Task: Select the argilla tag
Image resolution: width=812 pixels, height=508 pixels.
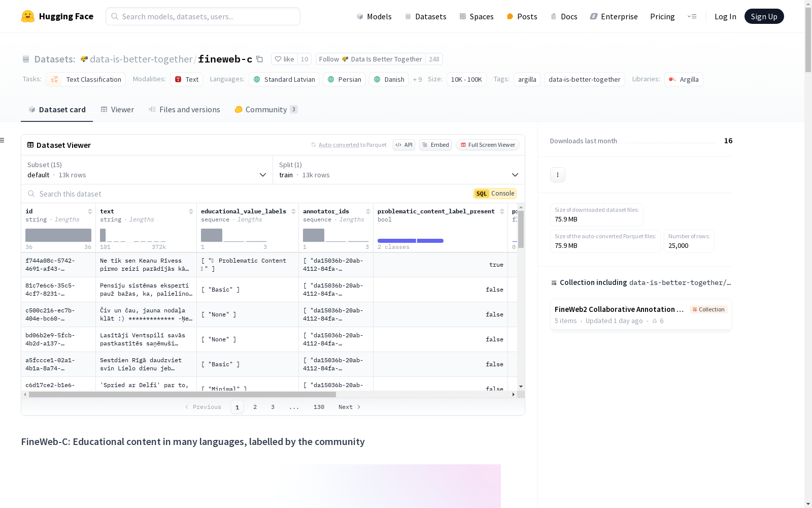Action: (x=527, y=79)
